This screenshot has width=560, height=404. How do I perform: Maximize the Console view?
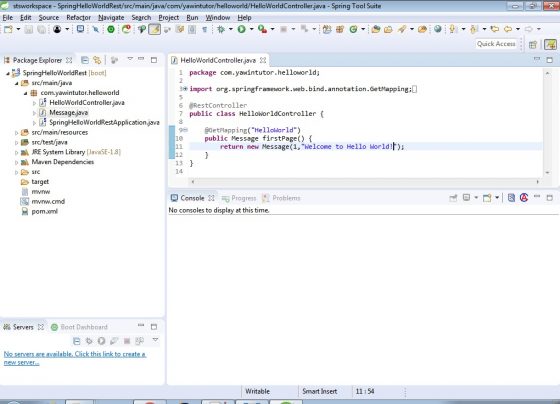550,198
